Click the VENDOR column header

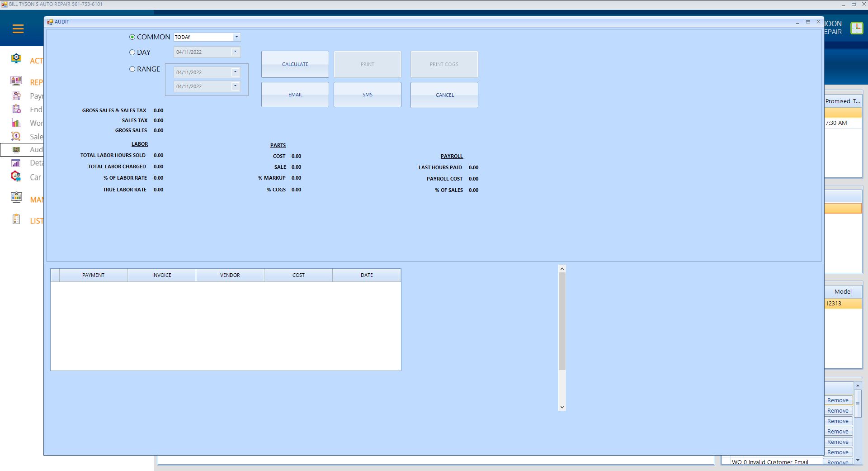(230, 275)
